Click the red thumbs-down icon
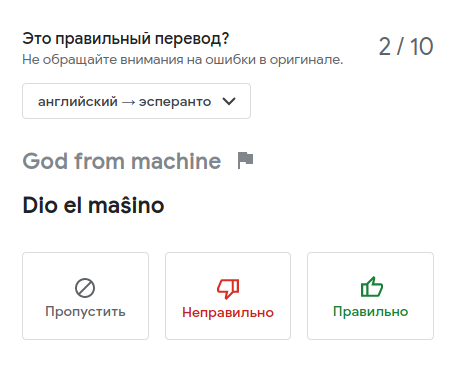 tap(228, 289)
